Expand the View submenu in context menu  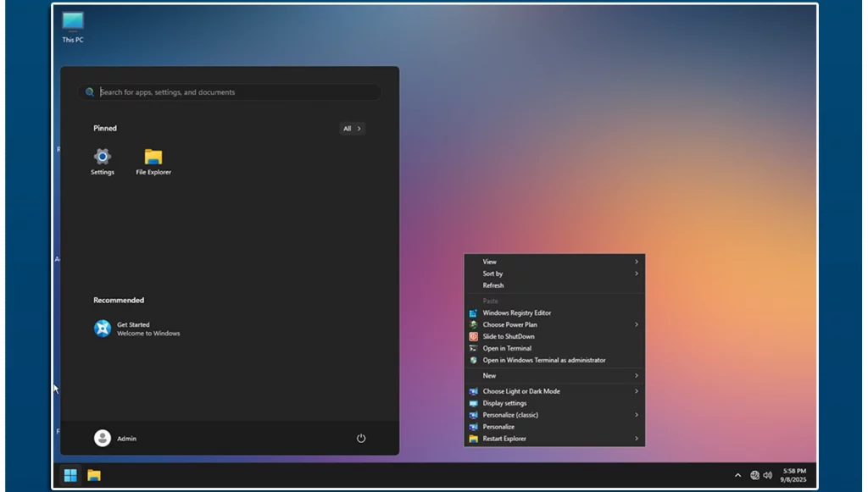pos(554,262)
